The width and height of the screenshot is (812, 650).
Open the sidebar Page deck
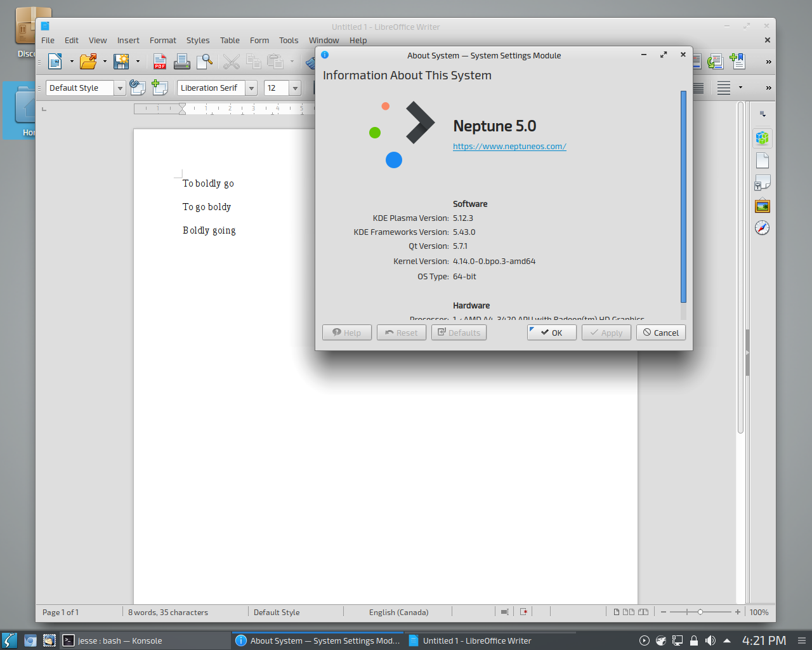tap(763, 161)
